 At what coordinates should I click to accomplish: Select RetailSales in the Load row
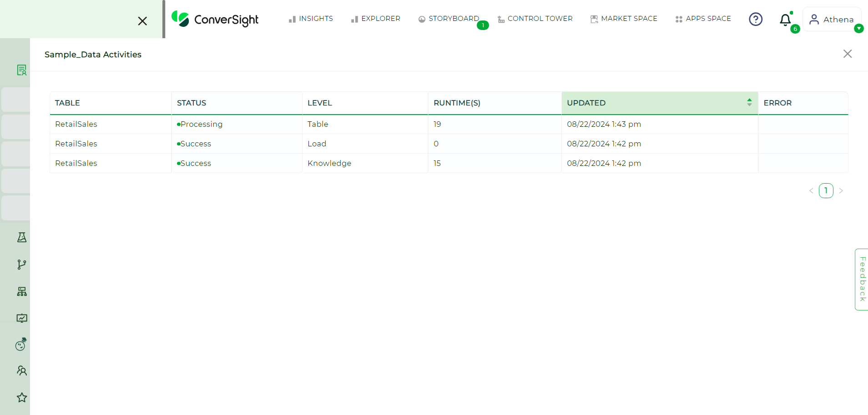point(76,144)
